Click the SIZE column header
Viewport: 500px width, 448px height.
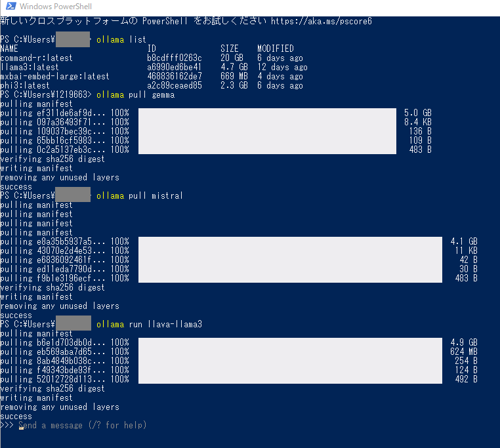click(230, 49)
